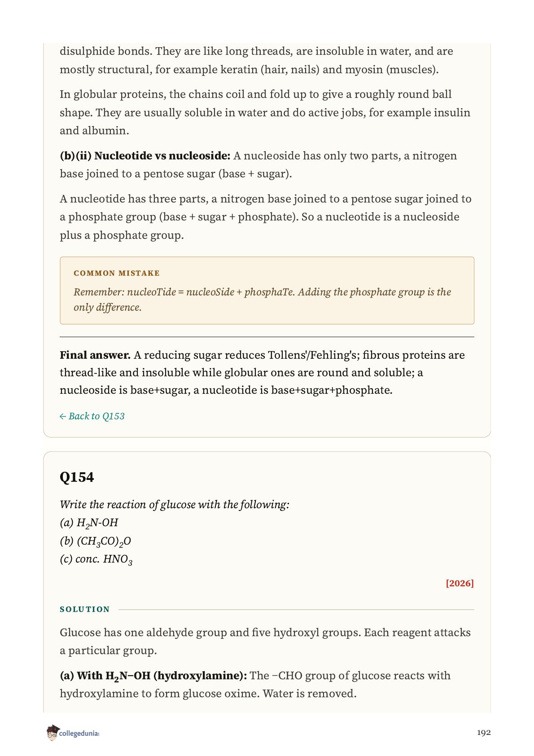Image resolution: width=534 pixels, height=756 pixels.
Task: Click the 'A nucleotide has three parts' paragraph
Action: (x=266, y=217)
